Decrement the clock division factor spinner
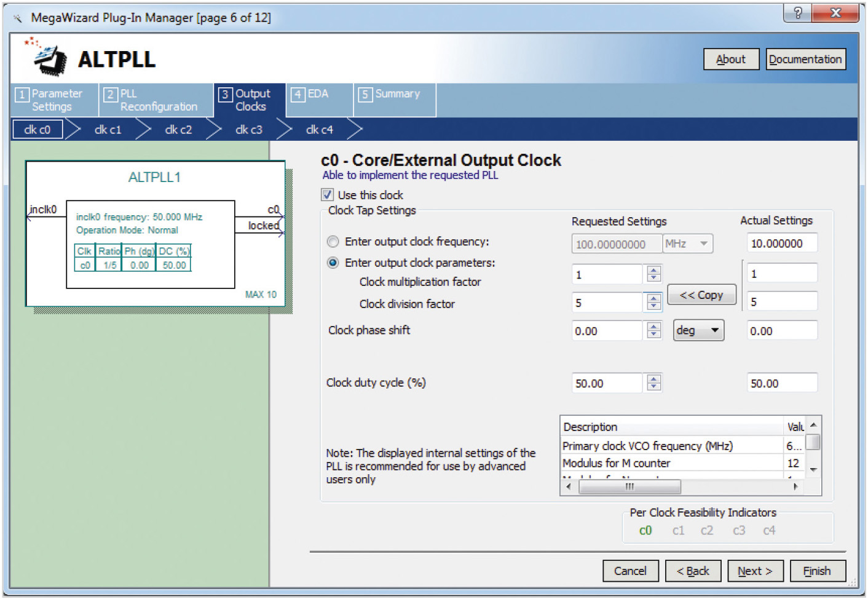 pos(654,306)
